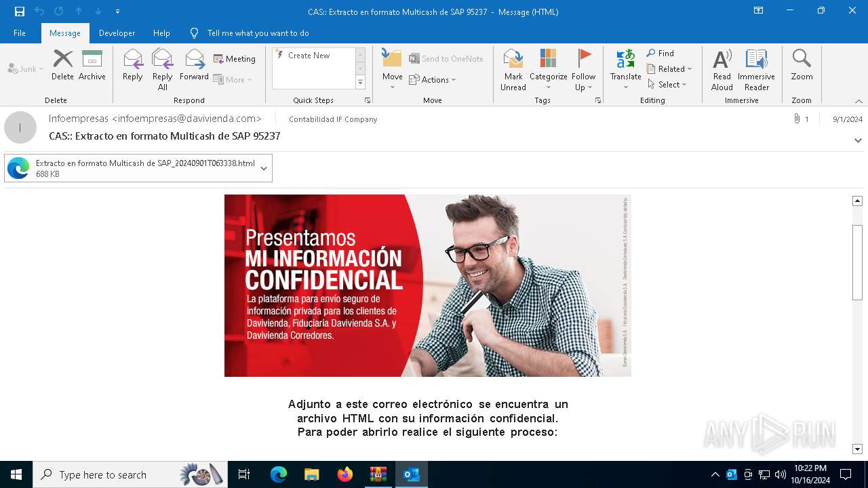Click Tell me what you want to do

[x=258, y=33]
